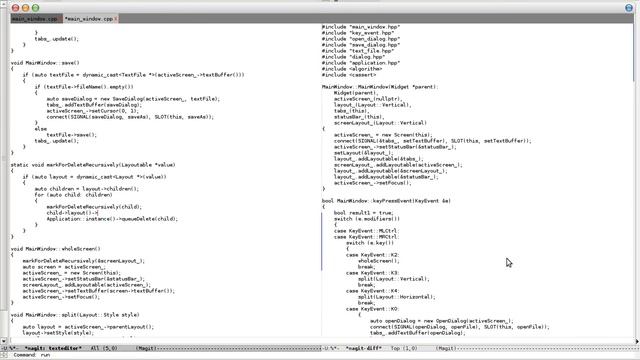The image size is (640, 360).
Task: Click #include "application.hpp" line
Action: tap(361, 63)
